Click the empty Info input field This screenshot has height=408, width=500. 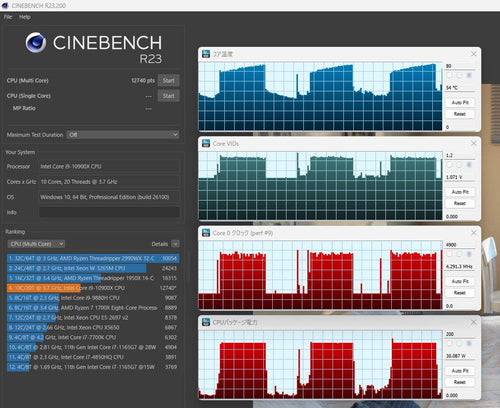(x=109, y=212)
